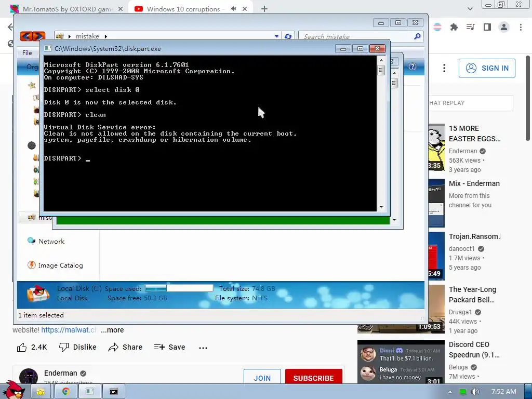Screen dimensions: 532x399
Task: Click the SIGN IN button
Action: (x=487, y=68)
